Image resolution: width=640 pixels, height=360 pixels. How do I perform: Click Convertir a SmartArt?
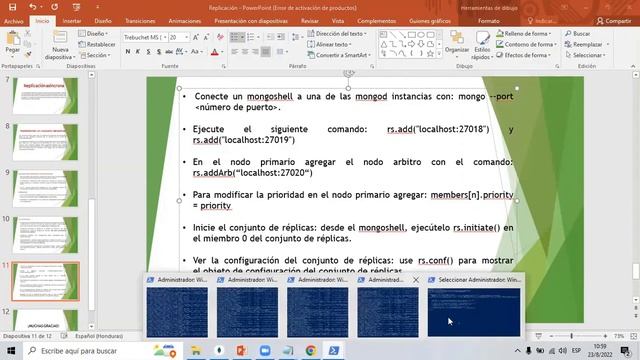(x=339, y=55)
